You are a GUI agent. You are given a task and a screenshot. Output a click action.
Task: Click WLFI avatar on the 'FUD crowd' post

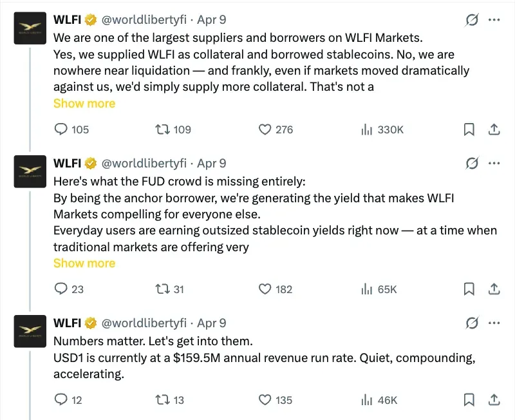click(x=30, y=171)
